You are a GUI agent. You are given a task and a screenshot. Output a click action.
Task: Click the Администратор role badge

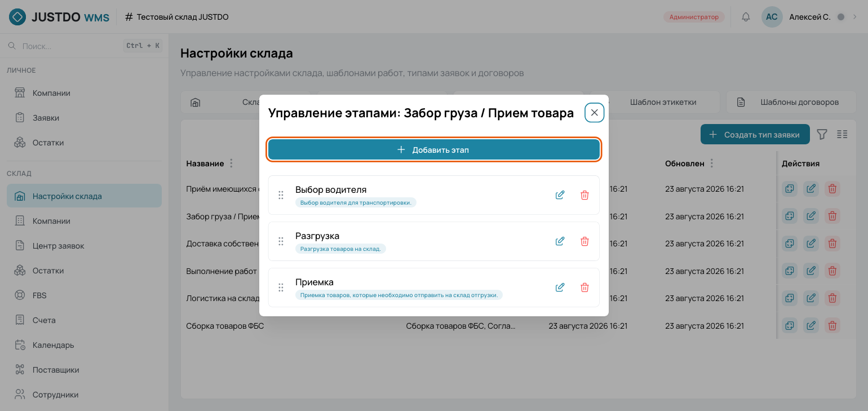(x=694, y=17)
